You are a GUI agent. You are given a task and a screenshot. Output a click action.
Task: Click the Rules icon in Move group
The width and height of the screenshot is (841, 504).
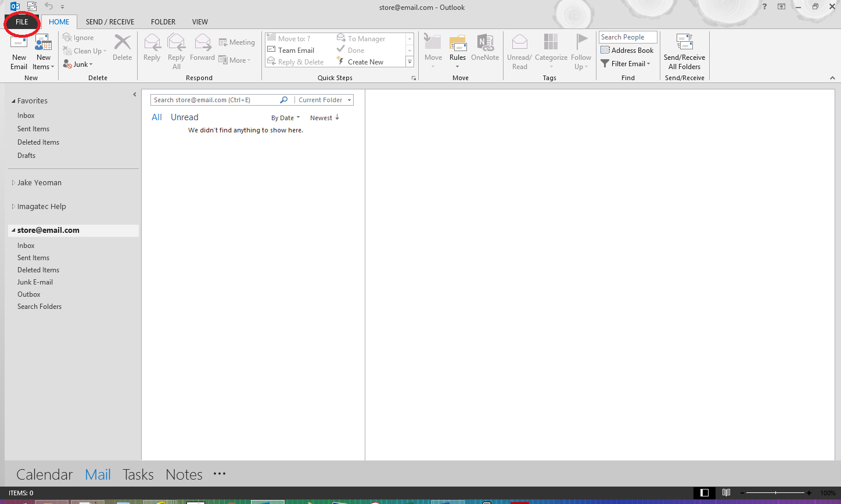click(458, 44)
